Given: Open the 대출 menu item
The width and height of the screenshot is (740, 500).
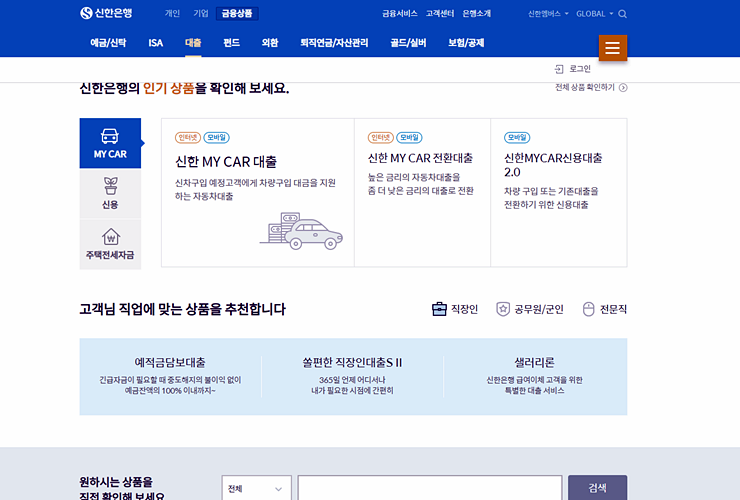Looking at the screenshot, I should pyautogui.click(x=193, y=43).
